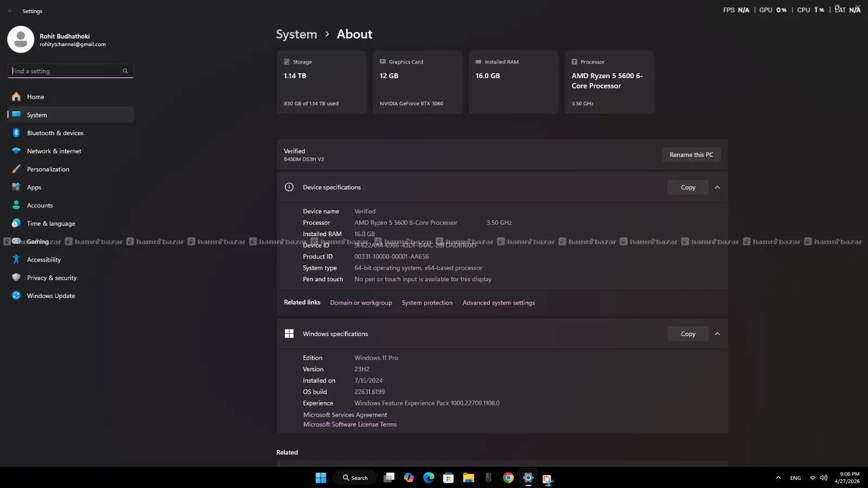
Task: Click the Accounts person icon
Action: pos(16,205)
